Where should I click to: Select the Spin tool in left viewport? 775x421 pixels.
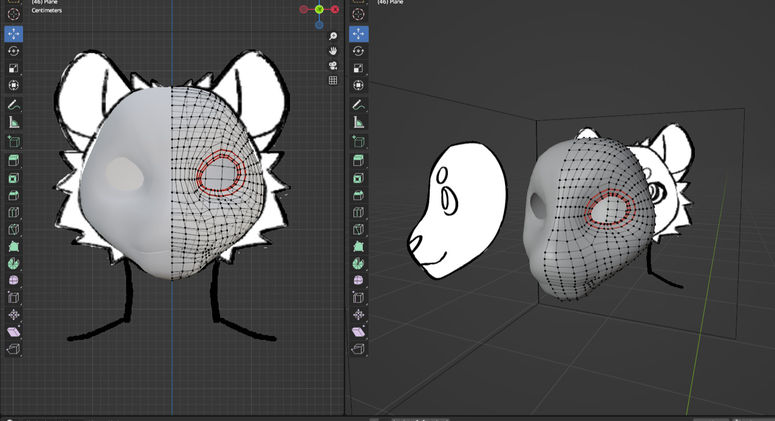13,263
